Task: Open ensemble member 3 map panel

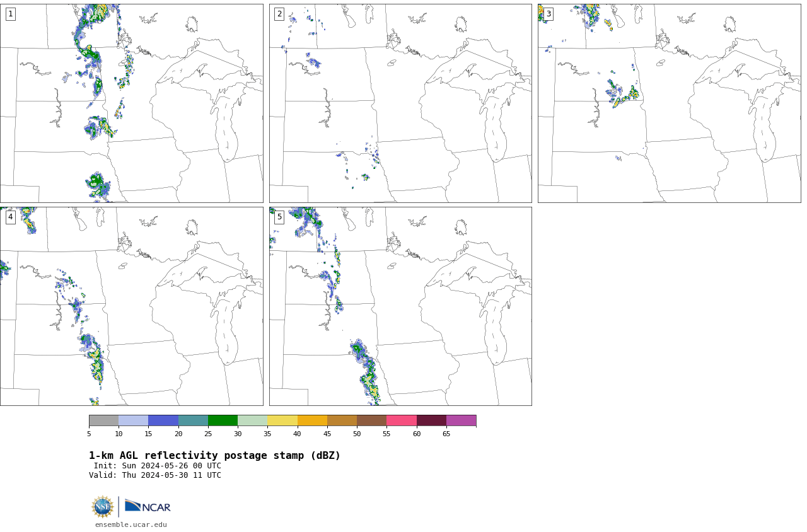Action: coord(669,103)
